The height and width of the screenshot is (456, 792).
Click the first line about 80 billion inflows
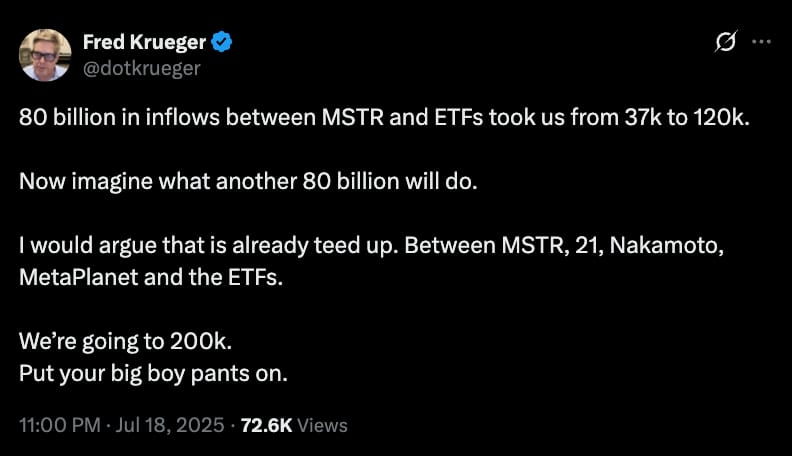pos(384,118)
